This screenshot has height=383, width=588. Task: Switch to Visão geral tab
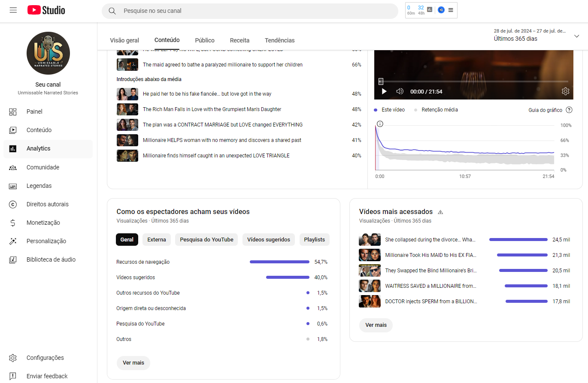(x=124, y=40)
